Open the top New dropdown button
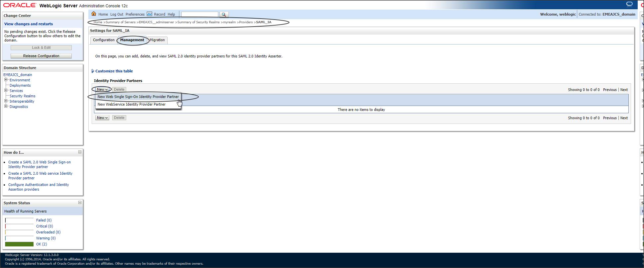The width and height of the screenshot is (644, 268). [102, 89]
